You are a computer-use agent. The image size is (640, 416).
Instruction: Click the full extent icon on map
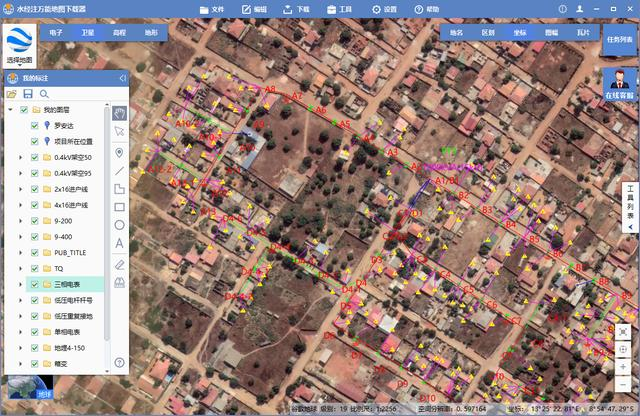pyautogui.click(x=623, y=331)
